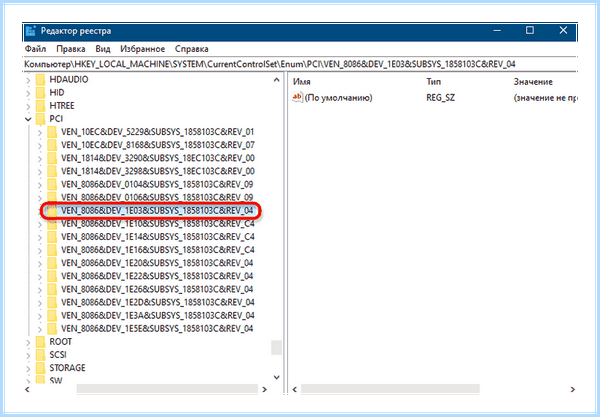This screenshot has width=600, height=417.
Task: Expand the VEN_8086&DEV_0104 key
Action: tap(40, 185)
